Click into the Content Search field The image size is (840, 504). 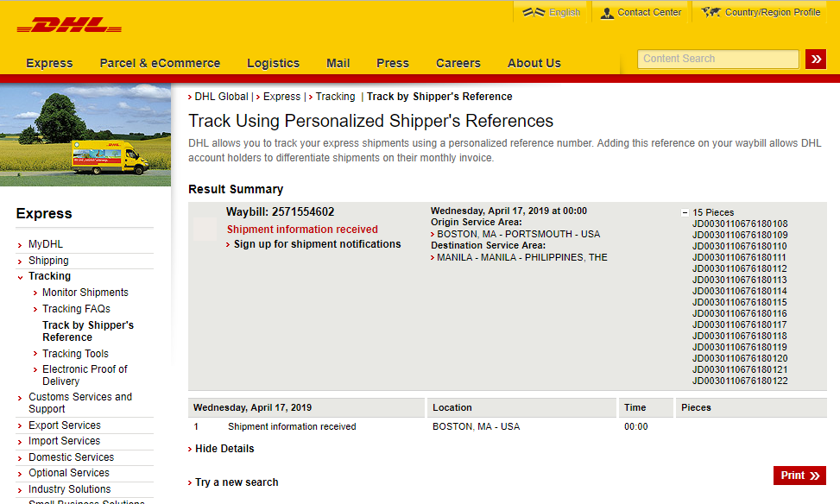tap(718, 59)
